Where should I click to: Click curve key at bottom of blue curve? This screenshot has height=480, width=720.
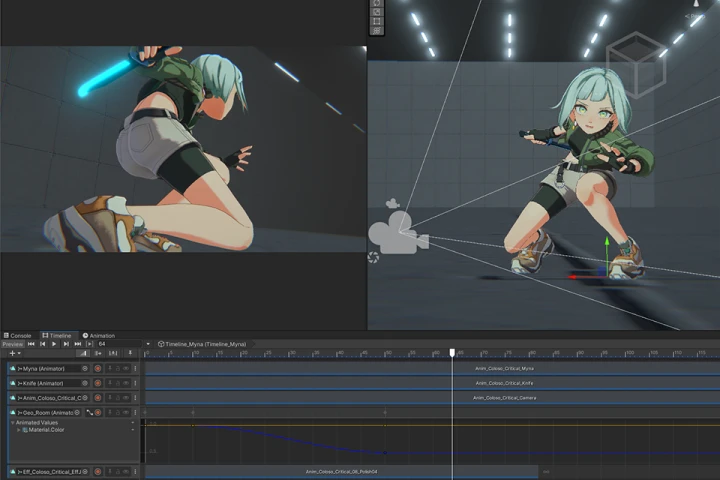[385, 453]
